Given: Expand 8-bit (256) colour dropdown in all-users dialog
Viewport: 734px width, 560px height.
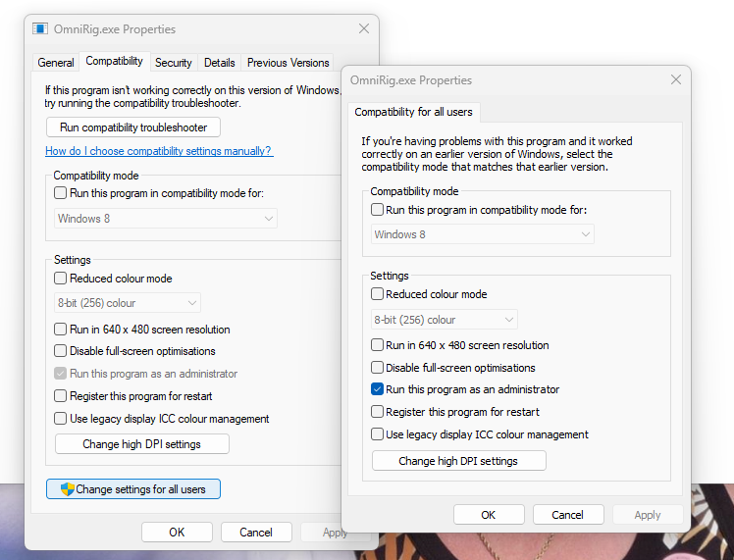Looking at the screenshot, I should coord(445,320).
